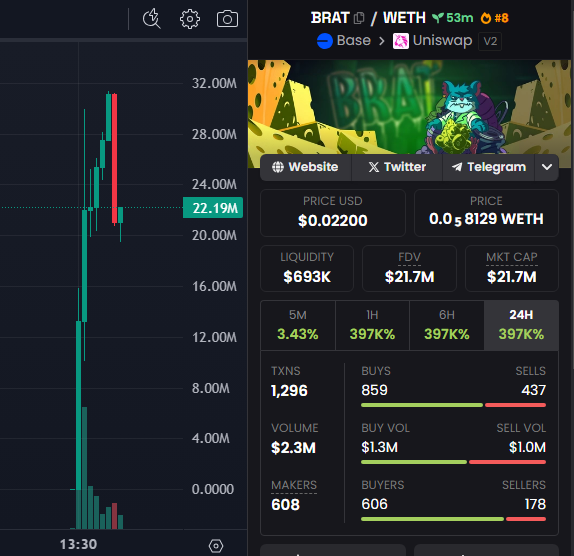The width and height of the screenshot is (574, 556).
Task: Click the buyers versus sellers ratio bar
Action: pyautogui.click(x=453, y=519)
